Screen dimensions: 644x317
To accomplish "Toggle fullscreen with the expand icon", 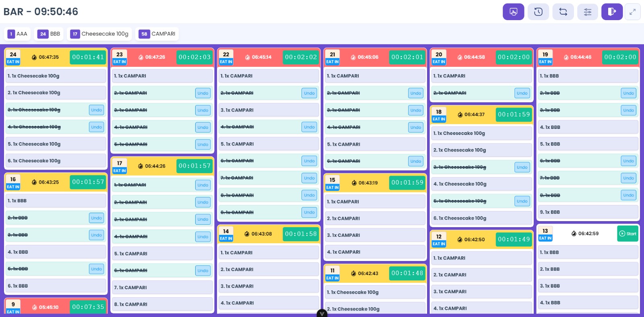I will click(632, 12).
